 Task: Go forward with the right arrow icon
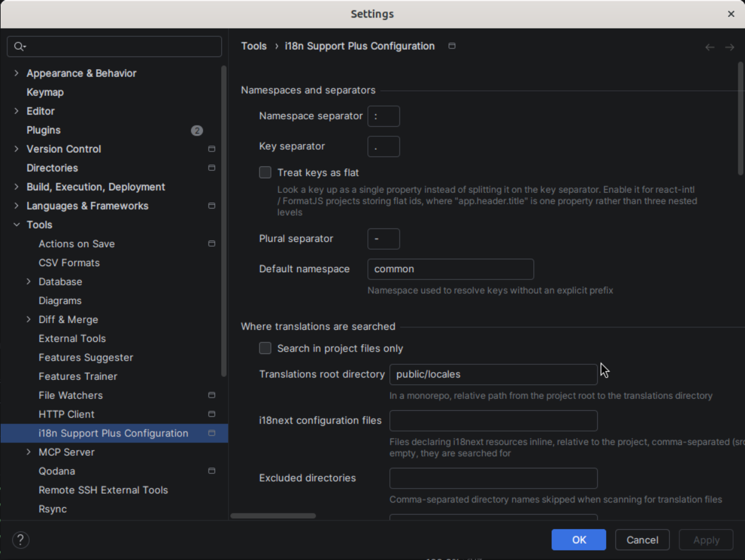729,47
